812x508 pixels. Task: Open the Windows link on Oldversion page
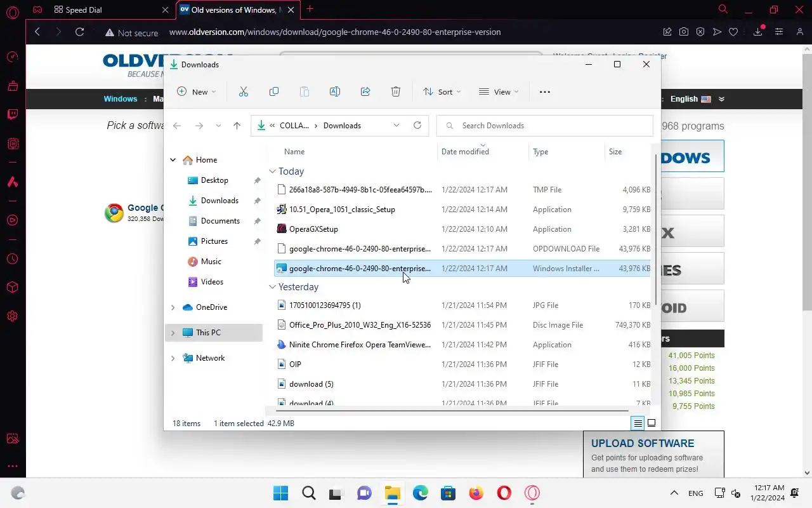121,99
